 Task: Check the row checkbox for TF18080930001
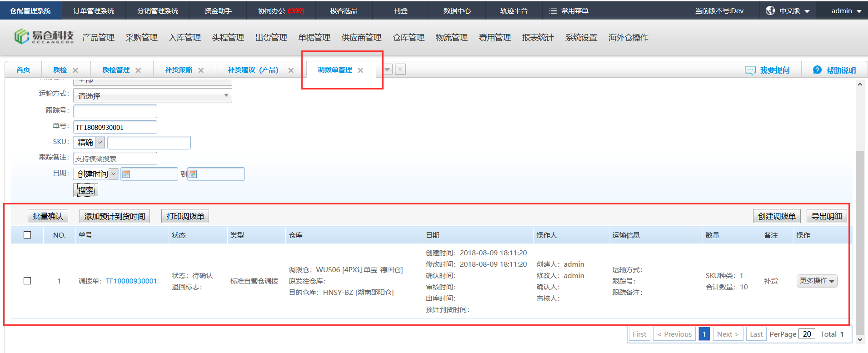27,281
